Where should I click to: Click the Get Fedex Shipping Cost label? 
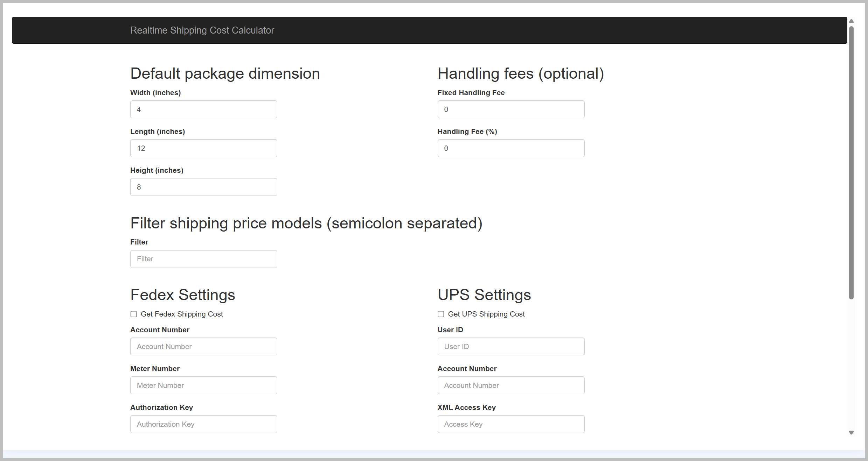coord(182,314)
